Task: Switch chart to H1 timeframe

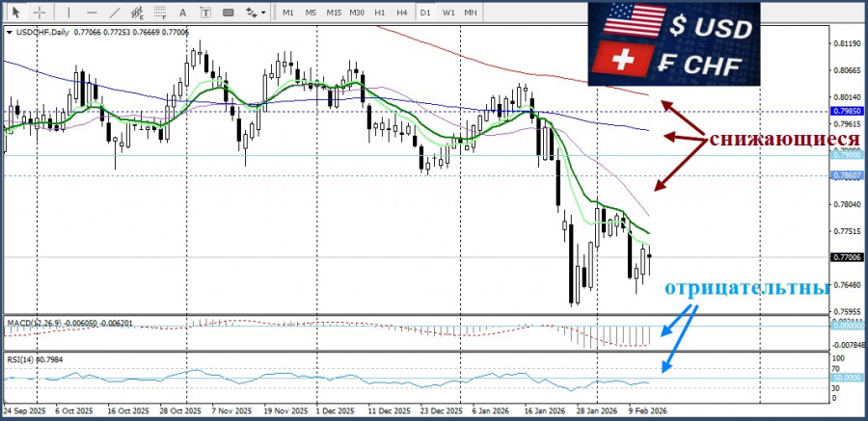Action: pos(380,13)
